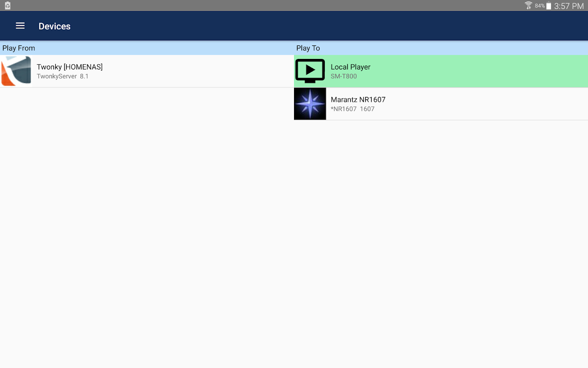Tap the battery indicator icon
The image size is (588, 368).
[x=548, y=6]
